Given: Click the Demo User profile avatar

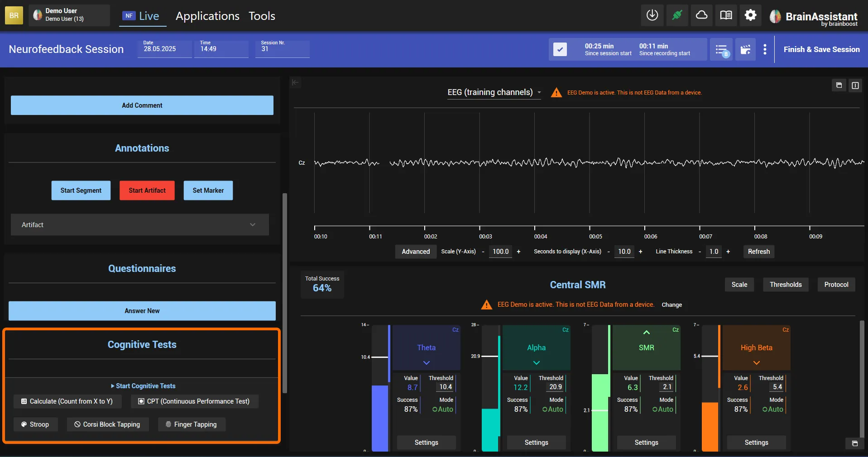Looking at the screenshot, I should pos(38,15).
